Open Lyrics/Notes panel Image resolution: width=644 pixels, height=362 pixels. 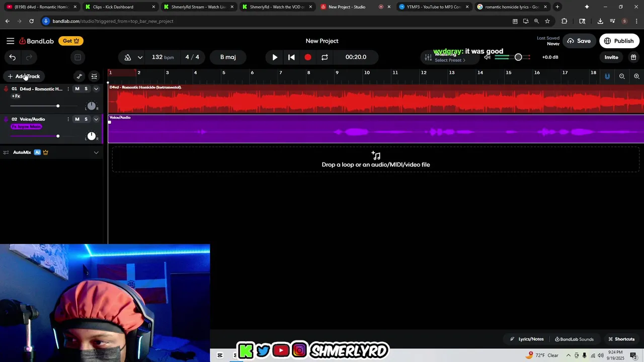[x=527, y=339]
